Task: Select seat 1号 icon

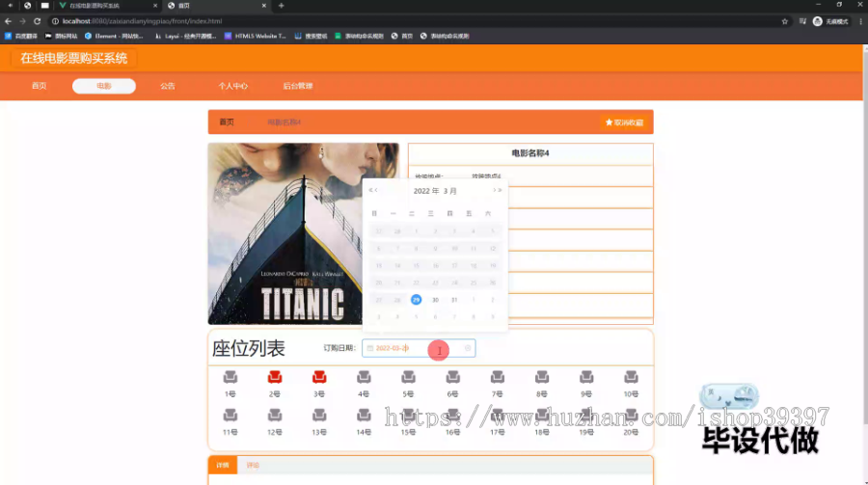Action: click(x=231, y=377)
